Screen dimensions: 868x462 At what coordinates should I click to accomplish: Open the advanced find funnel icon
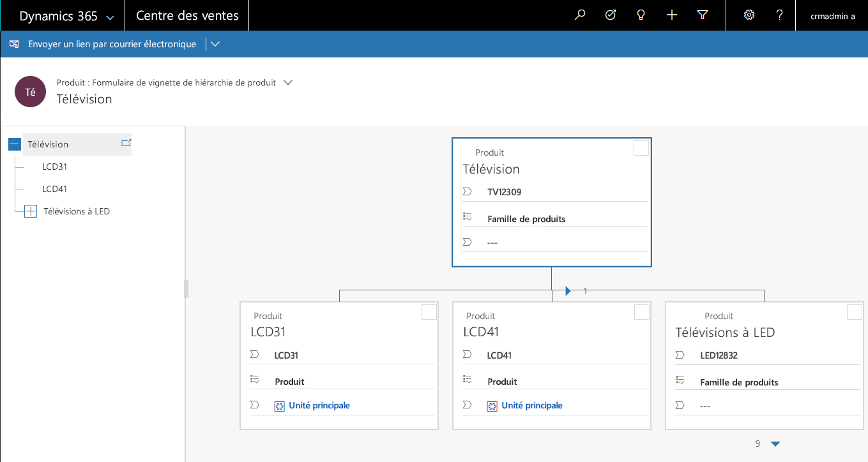(703, 15)
